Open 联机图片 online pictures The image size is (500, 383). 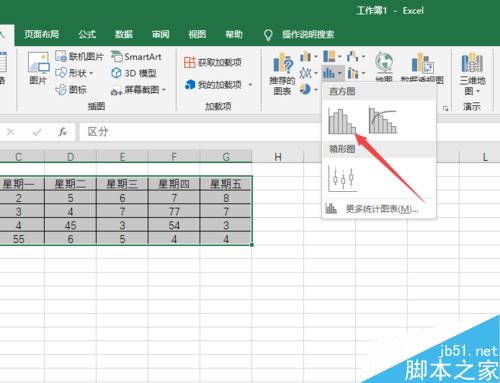click(80, 56)
